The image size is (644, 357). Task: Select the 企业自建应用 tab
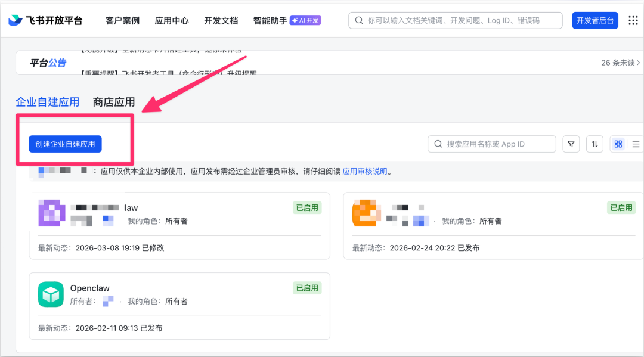[48, 101]
